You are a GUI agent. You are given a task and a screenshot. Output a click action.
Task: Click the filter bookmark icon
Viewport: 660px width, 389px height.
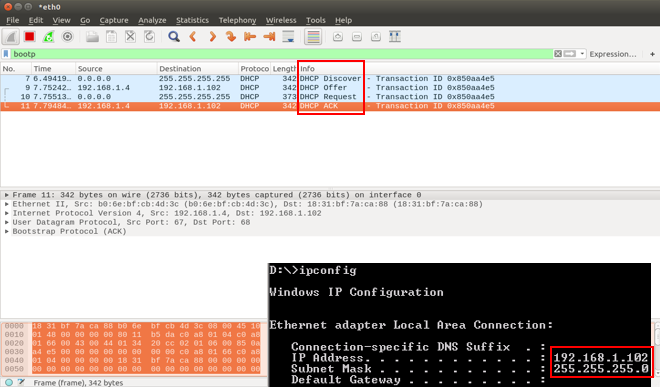point(6,54)
